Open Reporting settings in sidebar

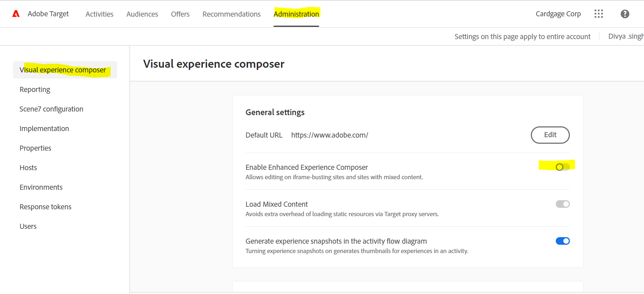[35, 89]
